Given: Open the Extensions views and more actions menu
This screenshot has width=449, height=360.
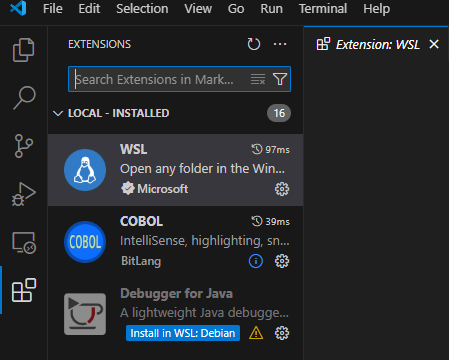Looking at the screenshot, I should pos(280,44).
